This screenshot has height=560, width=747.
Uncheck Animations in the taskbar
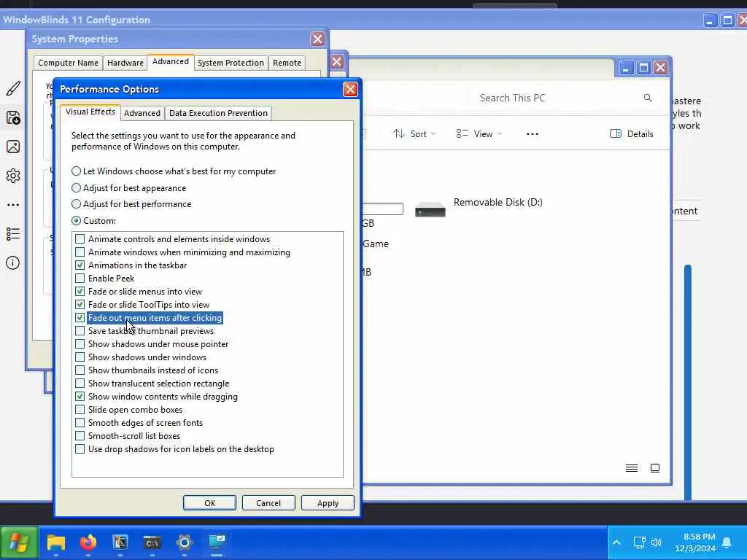pyautogui.click(x=80, y=265)
